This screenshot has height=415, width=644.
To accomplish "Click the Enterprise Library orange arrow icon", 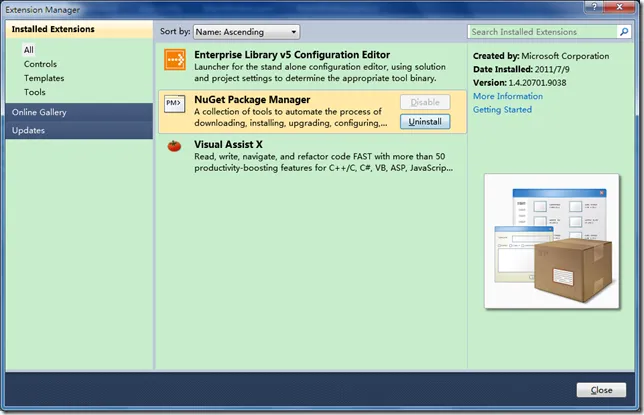I will click(x=175, y=60).
